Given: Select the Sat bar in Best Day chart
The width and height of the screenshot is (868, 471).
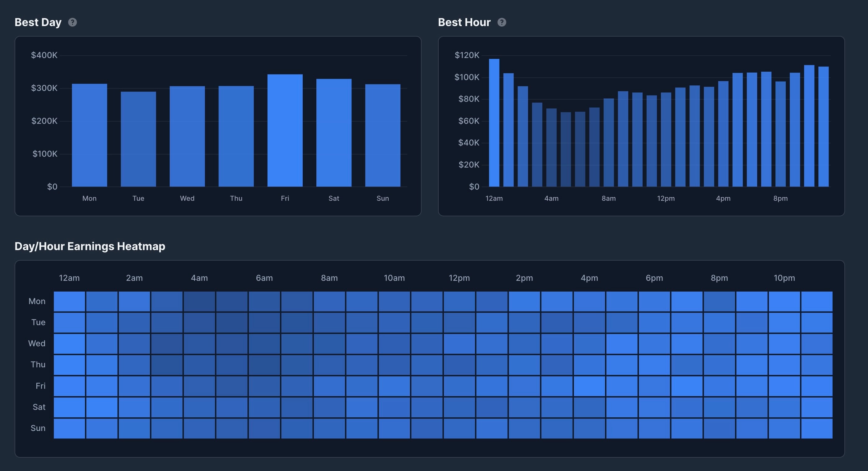Looking at the screenshot, I should pyautogui.click(x=334, y=133).
